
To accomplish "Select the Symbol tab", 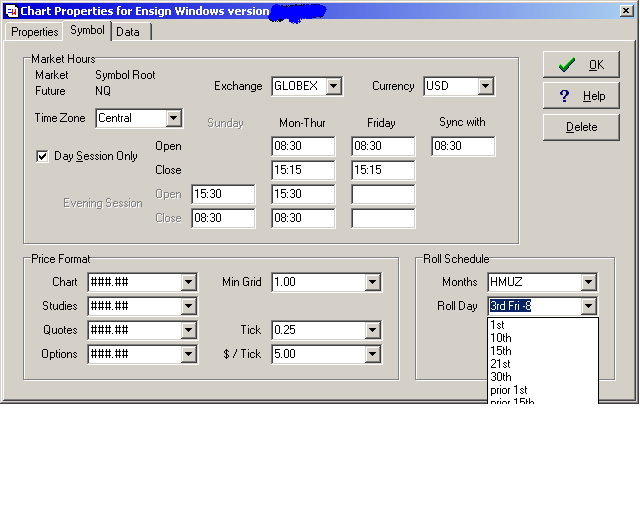I will click(x=87, y=30).
